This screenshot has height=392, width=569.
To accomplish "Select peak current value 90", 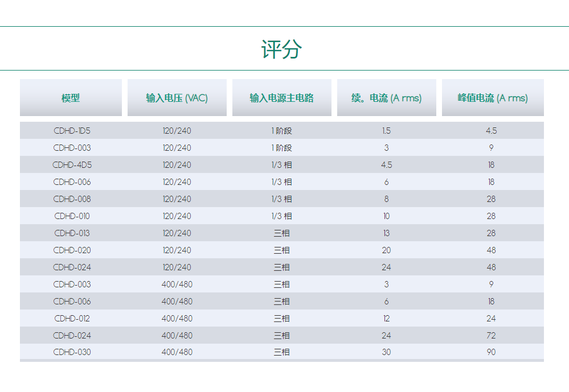I will click(x=491, y=352).
